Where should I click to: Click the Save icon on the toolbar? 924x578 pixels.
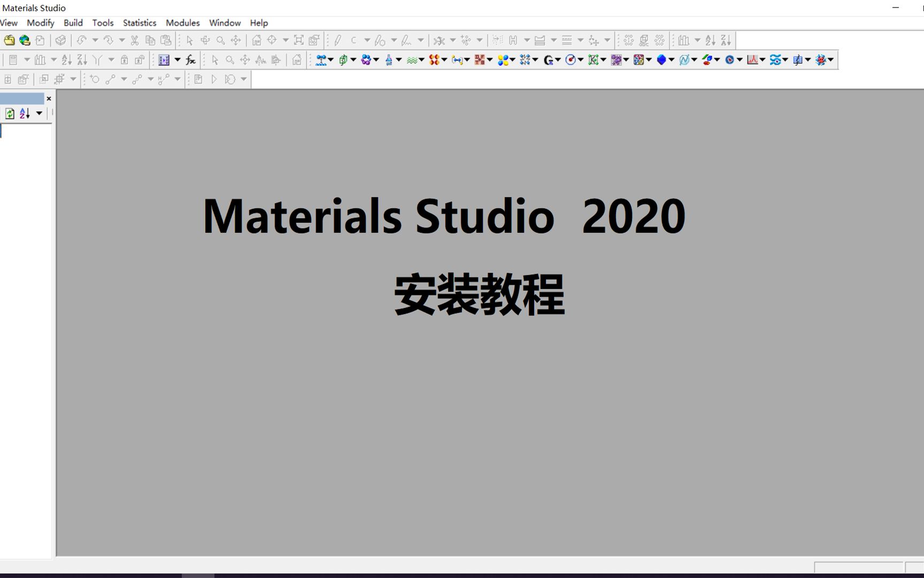pos(41,40)
